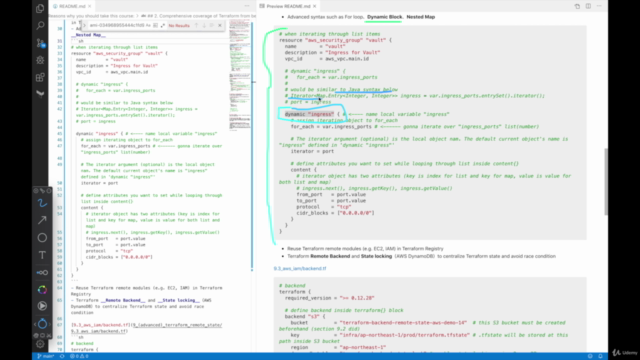Select the text annotation tool
Image resolution: width=640 pixels, height=360 pixels.
(x=42, y=255)
